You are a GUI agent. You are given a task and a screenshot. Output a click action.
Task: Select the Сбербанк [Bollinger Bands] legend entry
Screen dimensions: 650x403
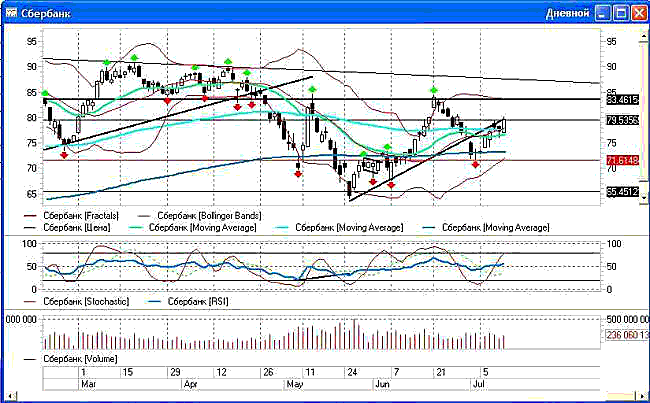[200, 216]
